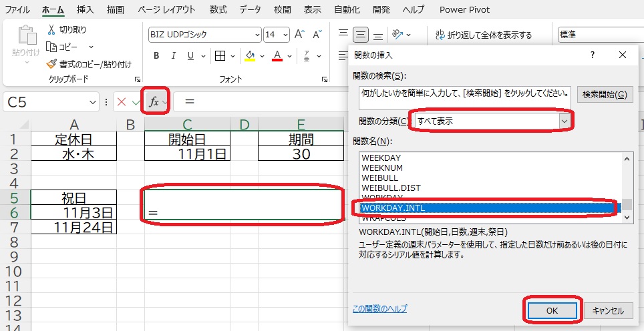This screenshot has width=644, height=331.
Task: Expand the font size 14 dropdown
Action: (286, 35)
